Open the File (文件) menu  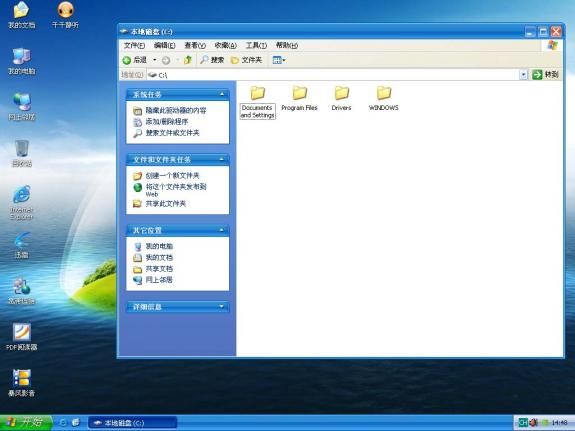(134, 45)
